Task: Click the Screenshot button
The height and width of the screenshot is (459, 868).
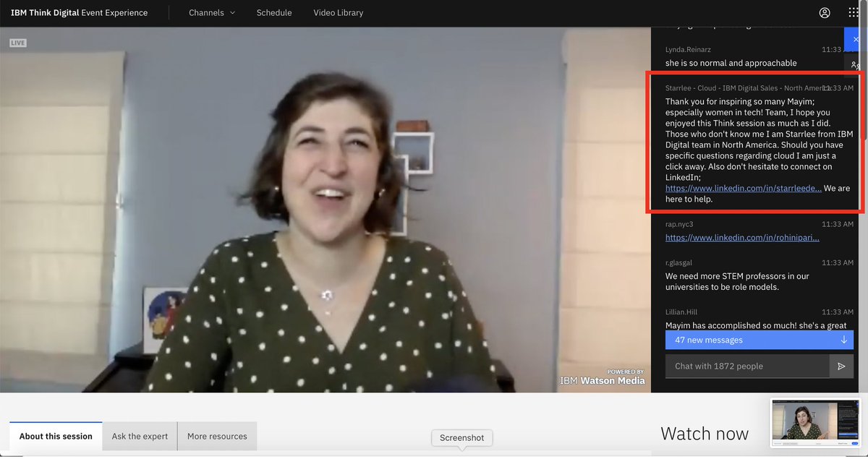Action: (x=462, y=438)
